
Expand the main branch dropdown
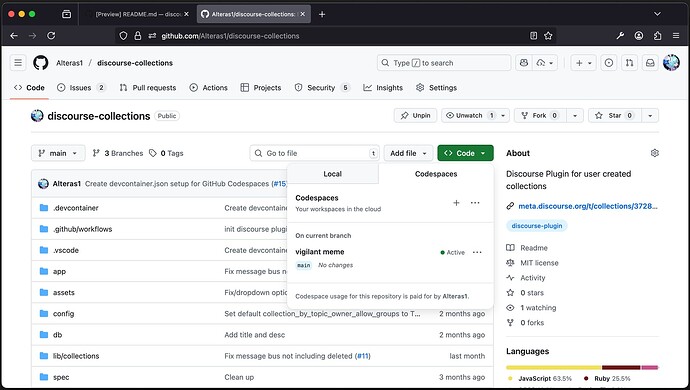58,153
